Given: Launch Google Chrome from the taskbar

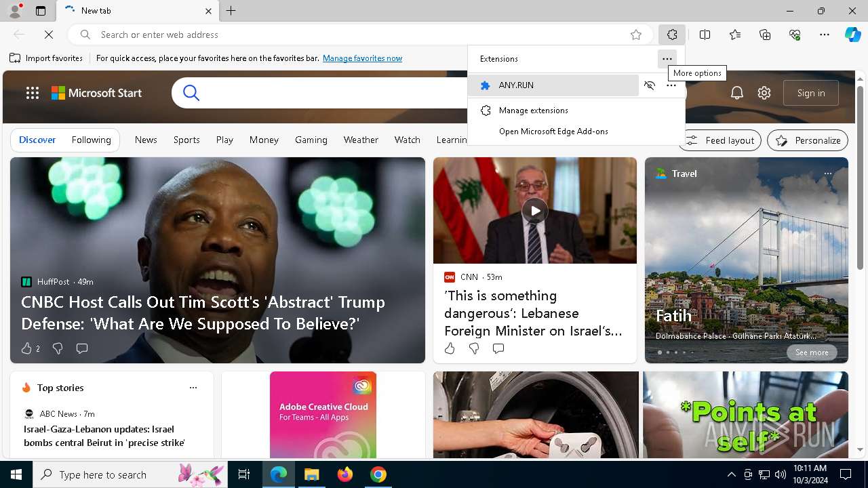Looking at the screenshot, I should pyautogui.click(x=378, y=474).
